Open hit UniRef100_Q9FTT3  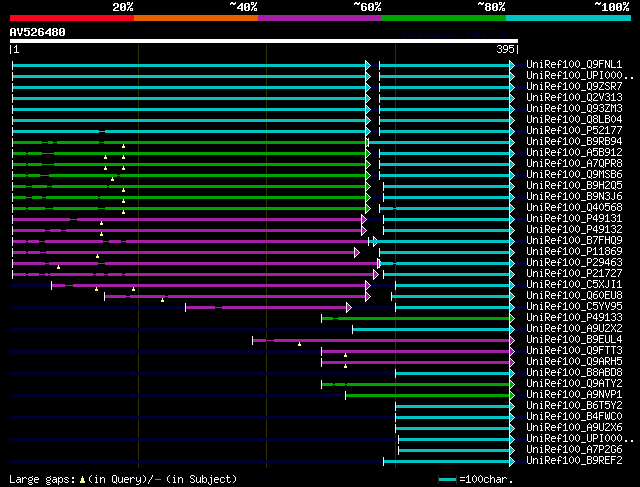[x=574, y=351]
